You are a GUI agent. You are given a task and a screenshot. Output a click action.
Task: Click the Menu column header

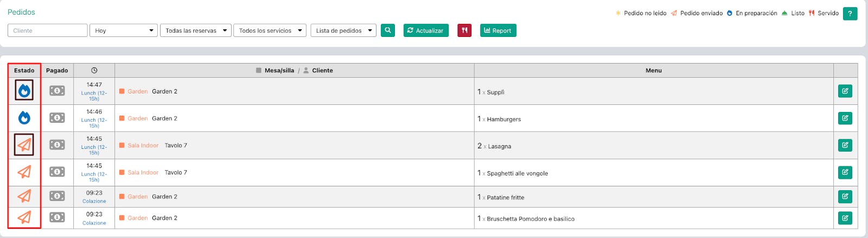pyautogui.click(x=653, y=70)
